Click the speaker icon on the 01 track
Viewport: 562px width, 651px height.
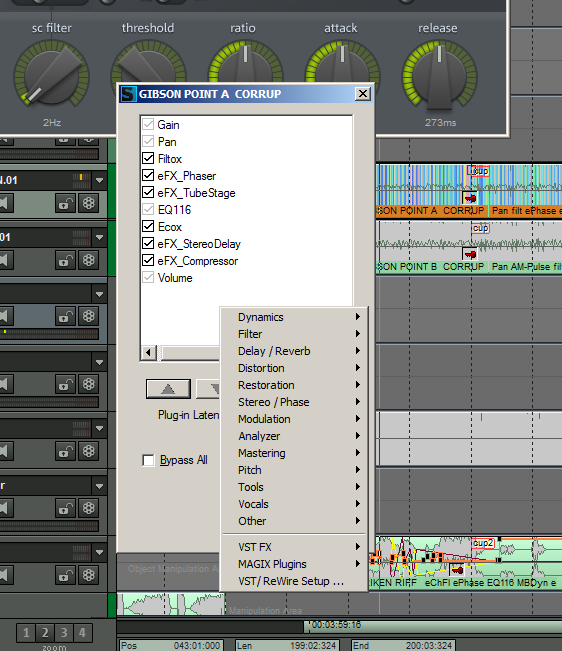6,260
